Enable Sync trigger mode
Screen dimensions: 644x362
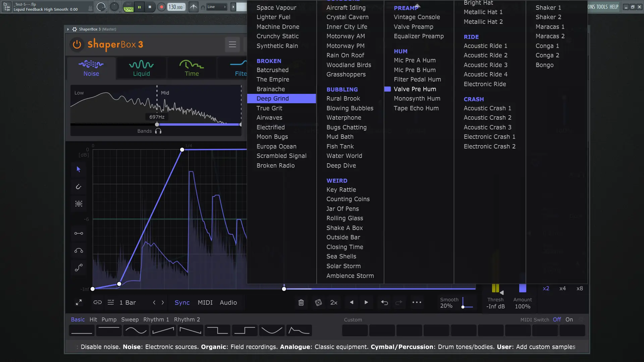pos(182,302)
